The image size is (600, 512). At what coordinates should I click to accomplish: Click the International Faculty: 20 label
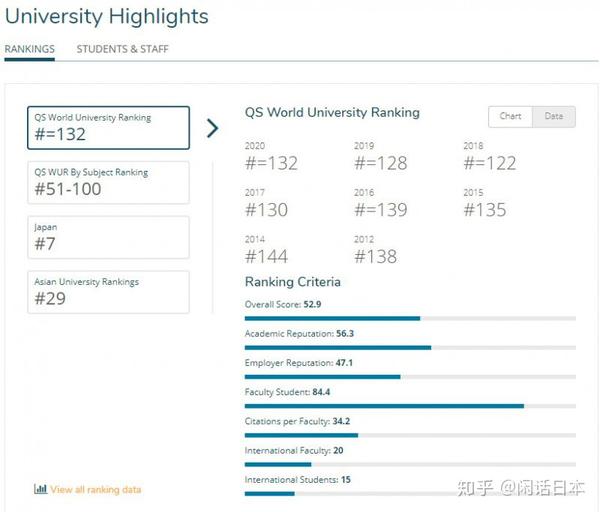pyautogui.click(x=294, y=450)
